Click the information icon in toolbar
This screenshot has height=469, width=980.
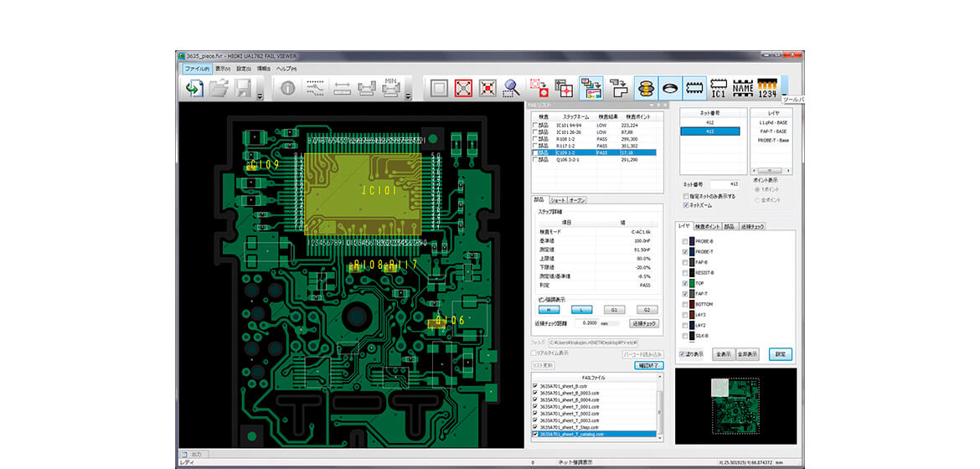(287, 88)
